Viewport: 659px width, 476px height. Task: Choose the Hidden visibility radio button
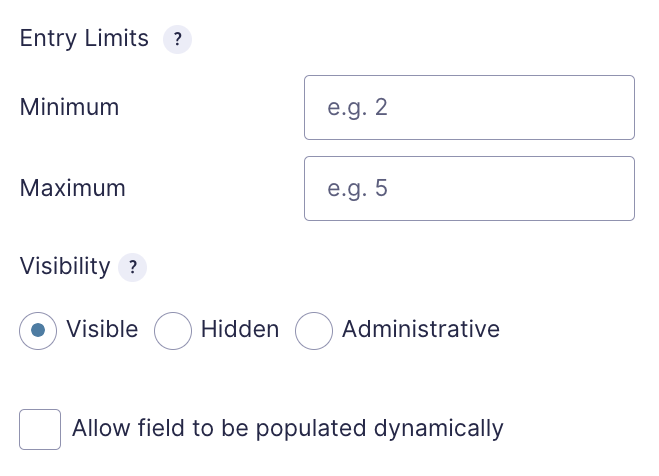point(173,331)
